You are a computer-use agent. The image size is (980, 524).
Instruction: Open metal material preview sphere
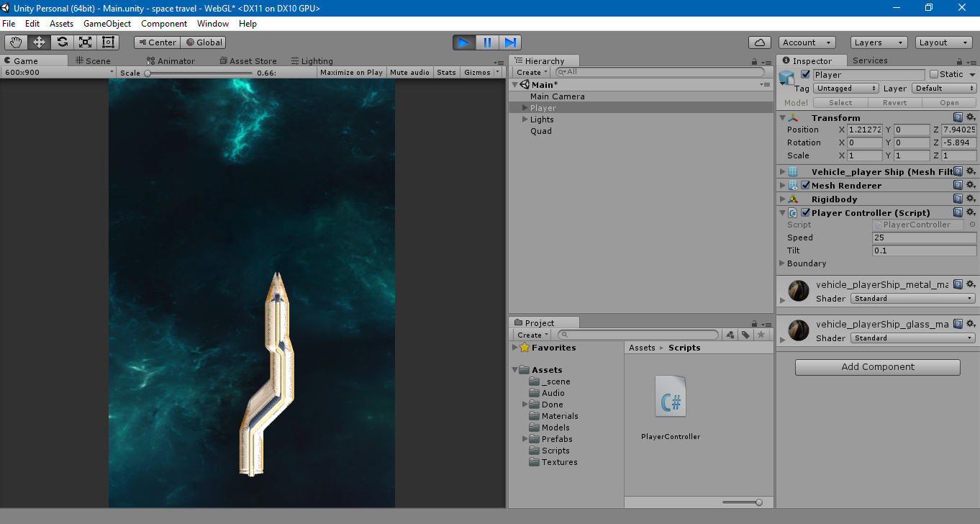pyautogui.click(x=798, y=291)
